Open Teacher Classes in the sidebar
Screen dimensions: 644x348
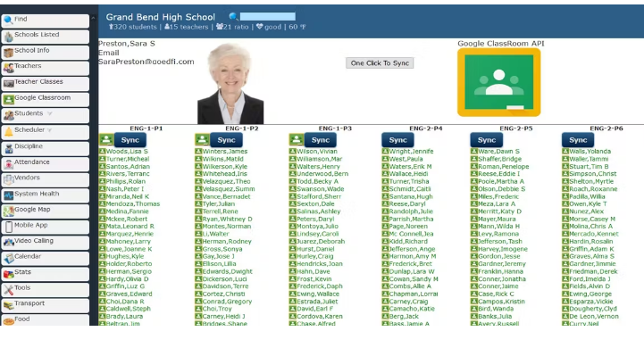pos(46,83)
